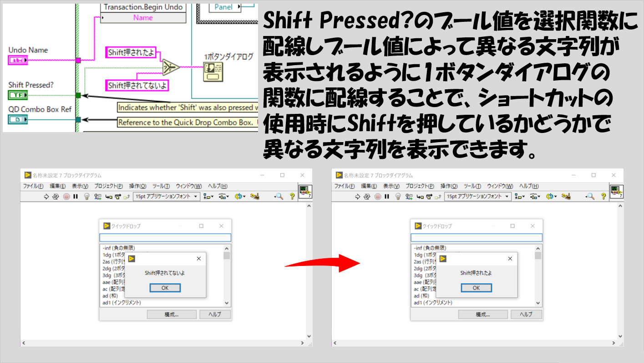
Task: Toggle Retain Wire Values in right window
Action: [x=409, y=196]
